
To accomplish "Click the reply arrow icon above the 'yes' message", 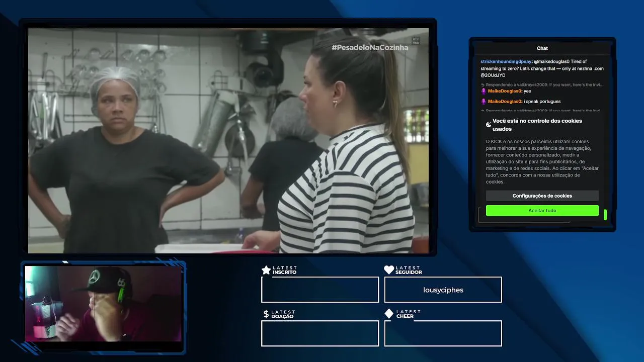I will click(x=482, y=84).
